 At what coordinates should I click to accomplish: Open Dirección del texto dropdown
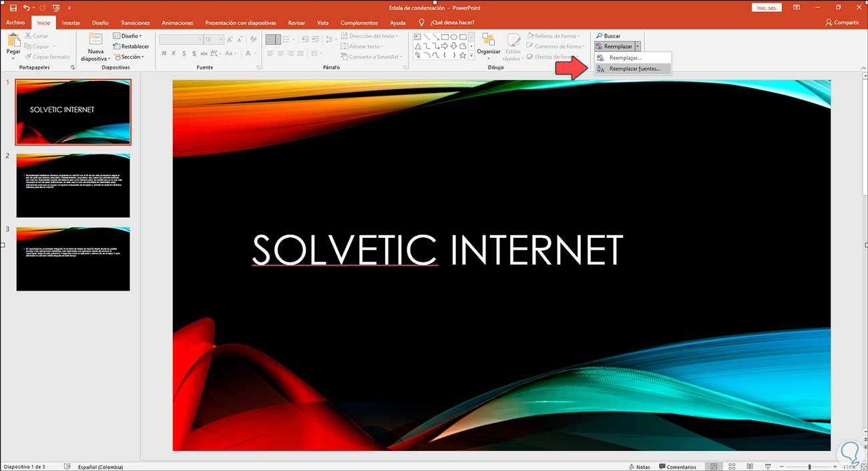(369, 36)
